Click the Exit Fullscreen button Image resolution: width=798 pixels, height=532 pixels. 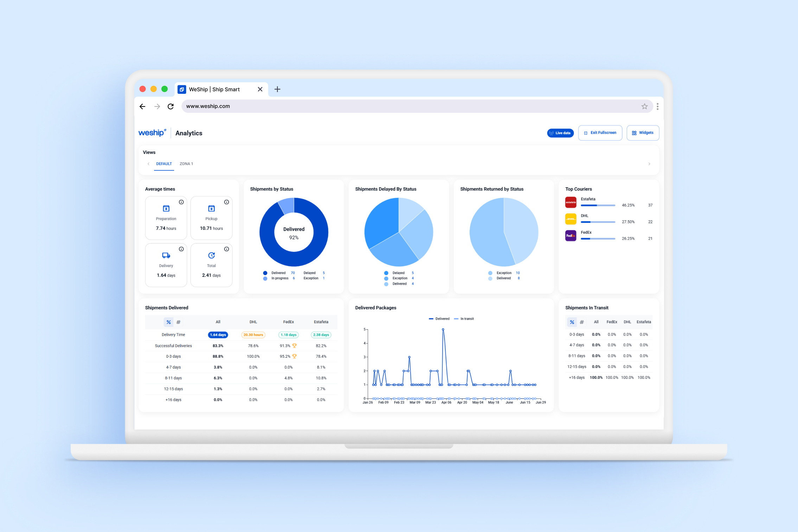click(600, 133)
